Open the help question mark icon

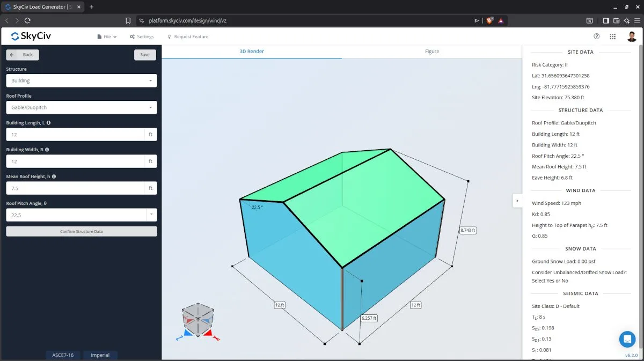pos(596,36)
